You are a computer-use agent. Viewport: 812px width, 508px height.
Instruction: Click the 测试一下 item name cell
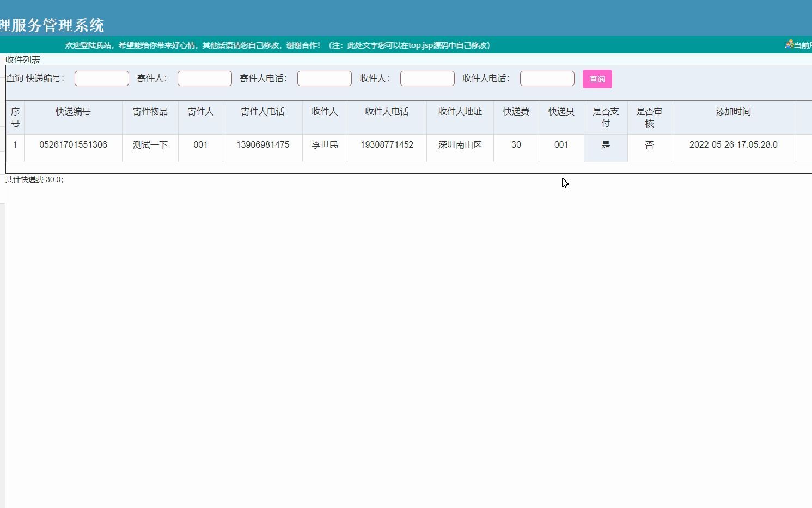[150, 144]
